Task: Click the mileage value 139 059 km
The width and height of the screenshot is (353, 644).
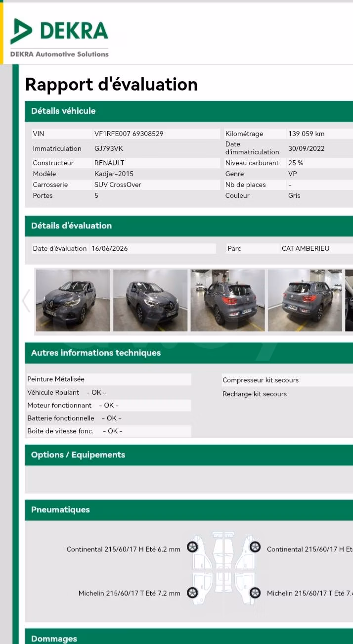Action: coord(307,134)
